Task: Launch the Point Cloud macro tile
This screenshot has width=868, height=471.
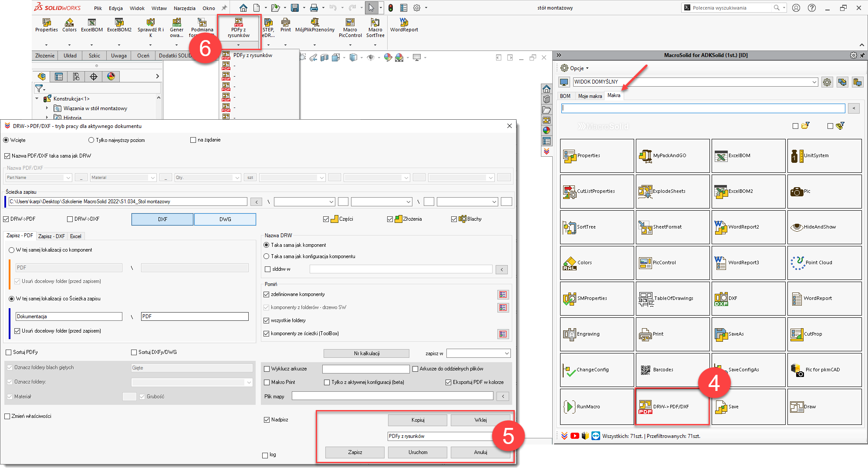Action: point(824,263)
